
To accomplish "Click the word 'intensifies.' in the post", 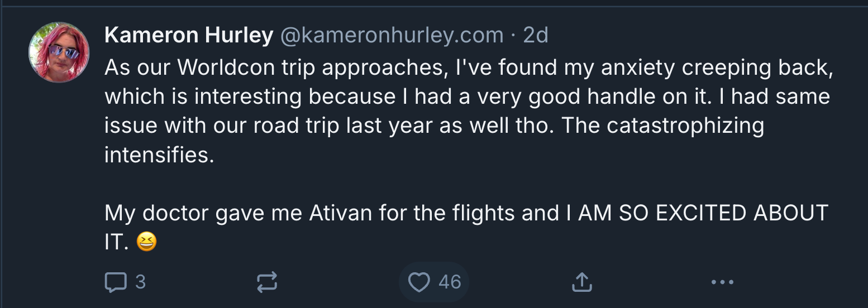I will tap(159, 155).
